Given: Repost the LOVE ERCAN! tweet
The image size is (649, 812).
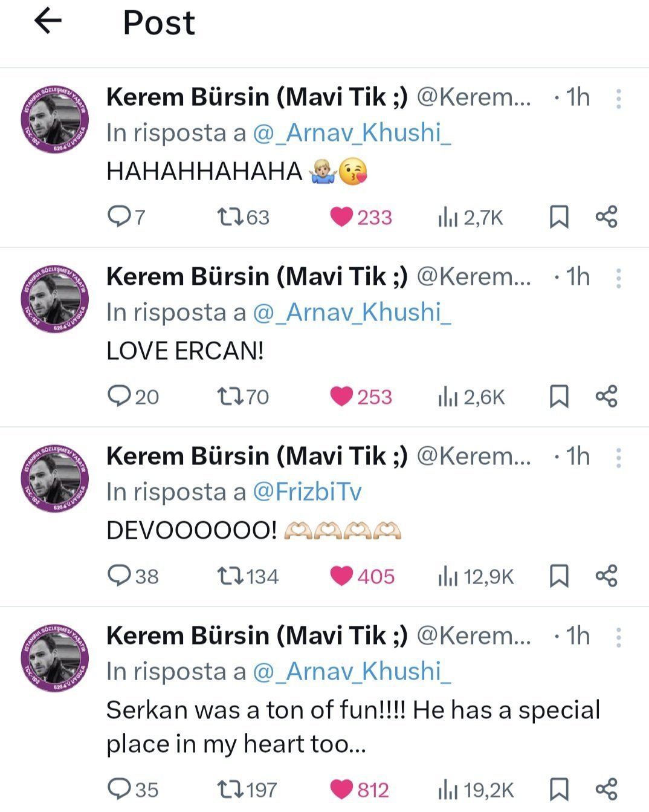Looking at the screenshot, I should click(x=230, y=396).
